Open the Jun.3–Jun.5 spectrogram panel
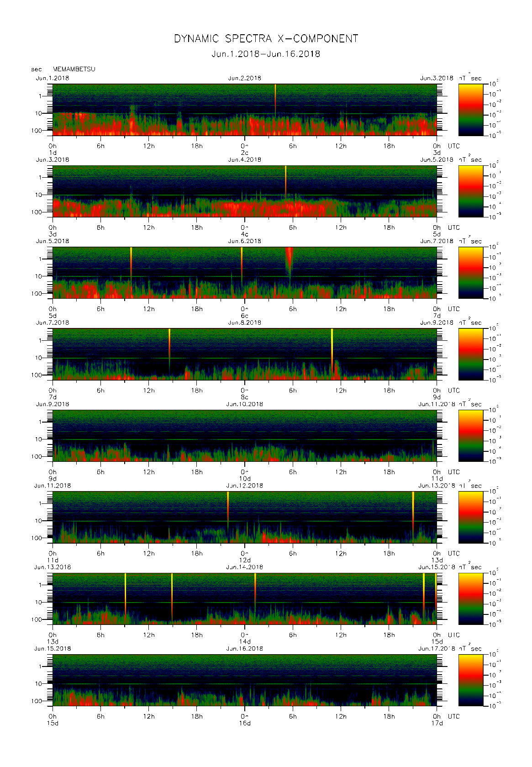The width and height of the screenshot is (532, 767). click(245, 191)
